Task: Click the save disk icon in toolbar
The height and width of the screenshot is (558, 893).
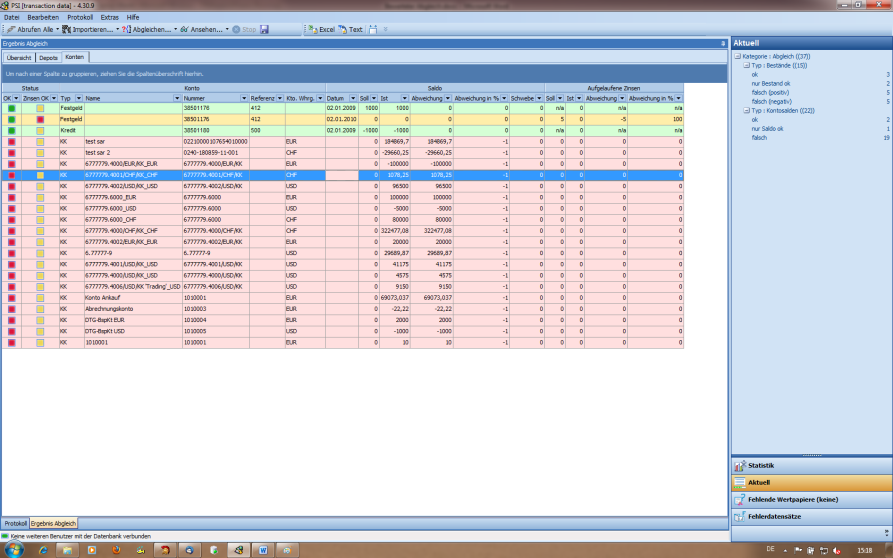Action: (264, 30)
